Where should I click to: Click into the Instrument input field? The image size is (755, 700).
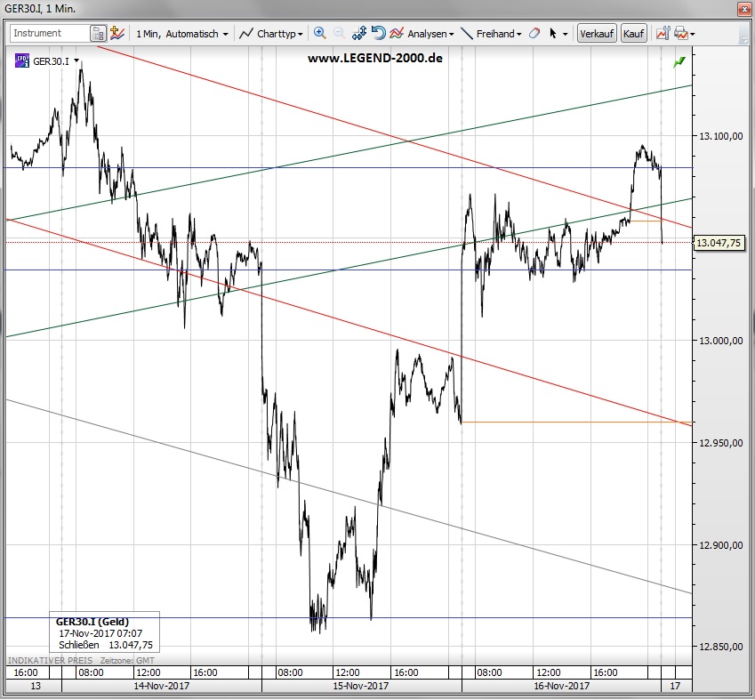pos(49,34)
